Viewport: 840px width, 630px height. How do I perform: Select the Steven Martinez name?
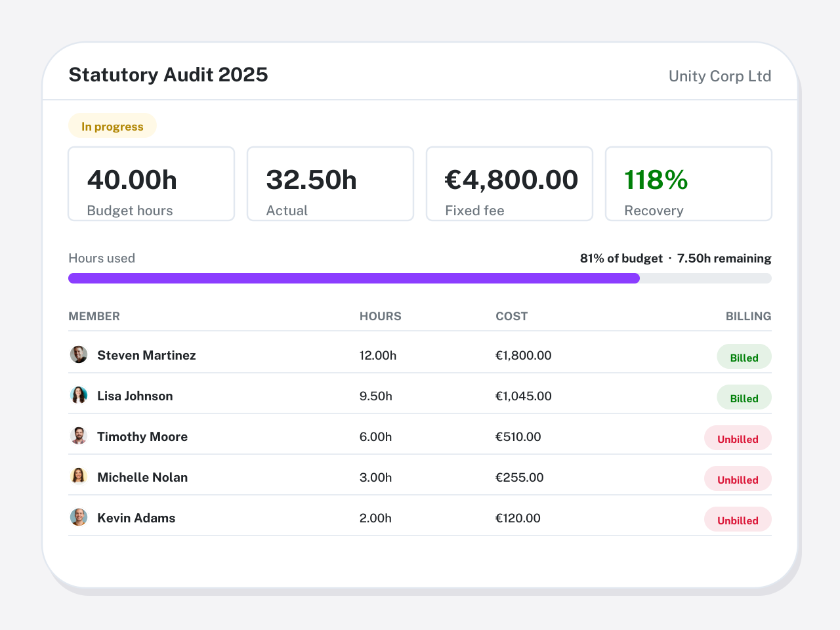(146, 355)
